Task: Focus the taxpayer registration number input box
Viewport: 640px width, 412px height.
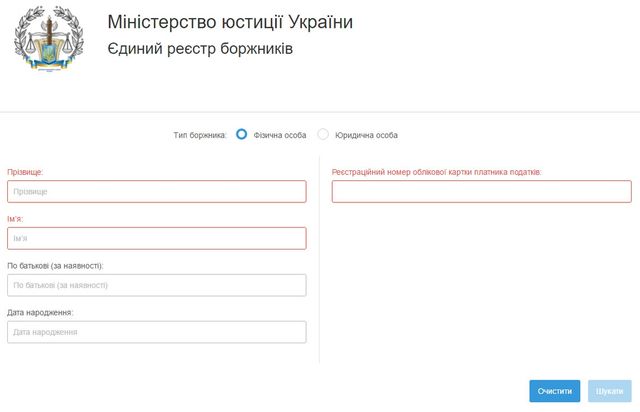Action: (481, 191)
